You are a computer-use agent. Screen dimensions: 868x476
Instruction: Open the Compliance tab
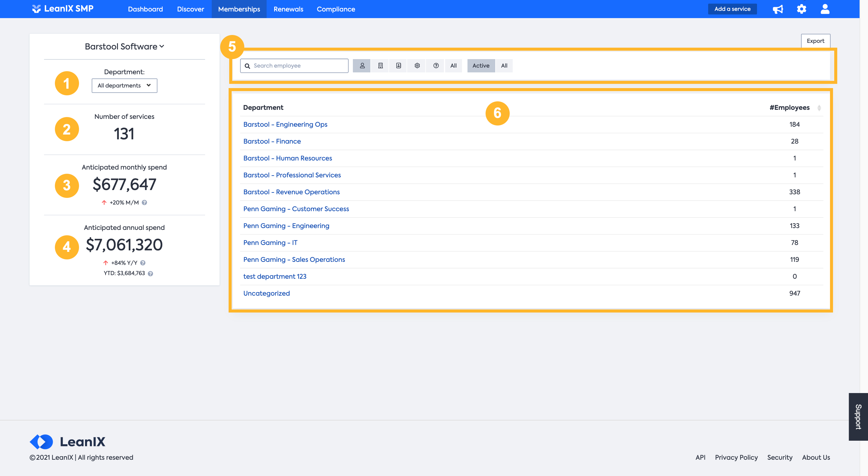click(336, 9)
